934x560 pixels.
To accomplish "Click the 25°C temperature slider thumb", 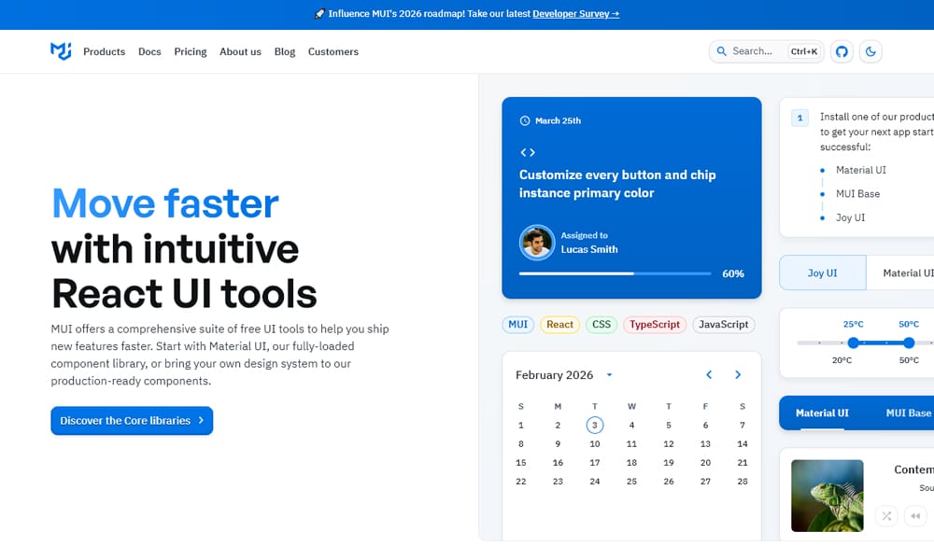I will [x=854, y=343].
